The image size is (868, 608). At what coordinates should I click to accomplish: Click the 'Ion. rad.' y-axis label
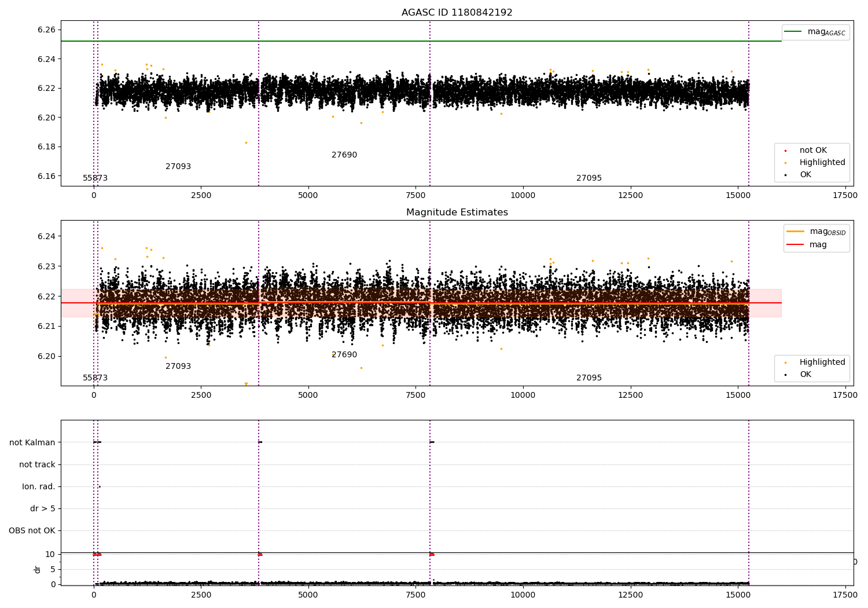[39, 486]
